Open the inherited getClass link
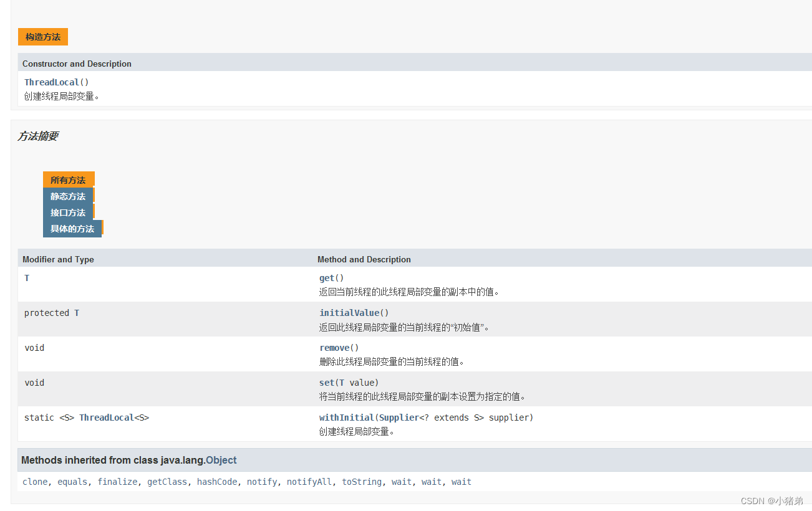 (167, 482)
